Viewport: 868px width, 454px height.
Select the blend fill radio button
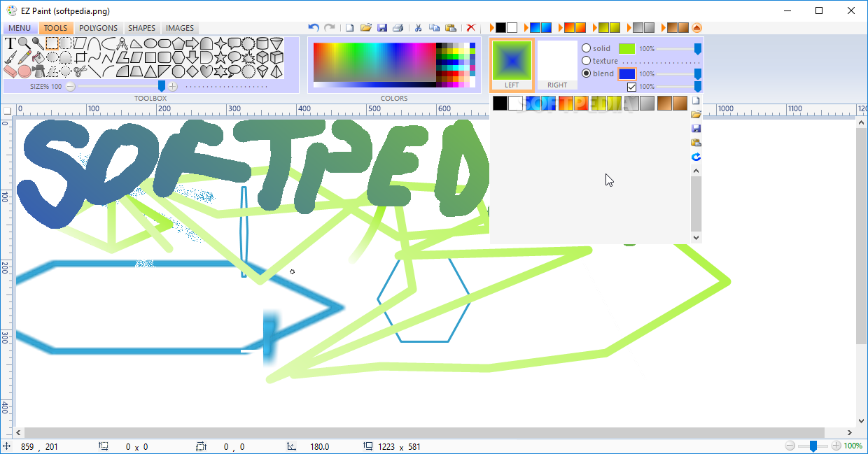click(586, 73)
